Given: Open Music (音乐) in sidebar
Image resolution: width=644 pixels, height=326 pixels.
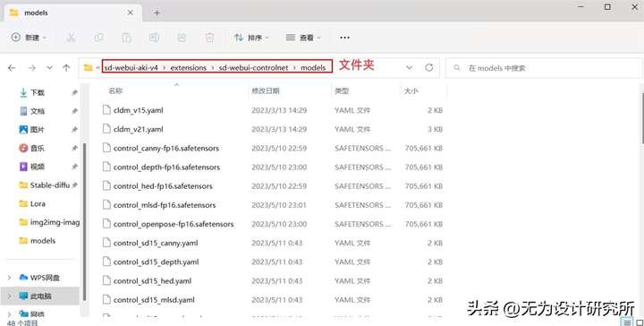Looking at the screenshot, I should (x=38, y=148).
